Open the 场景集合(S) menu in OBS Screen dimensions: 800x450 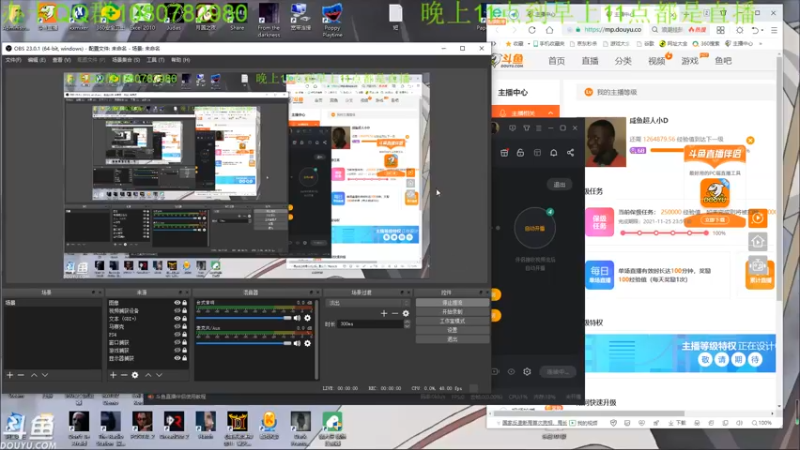pos(126,60)
